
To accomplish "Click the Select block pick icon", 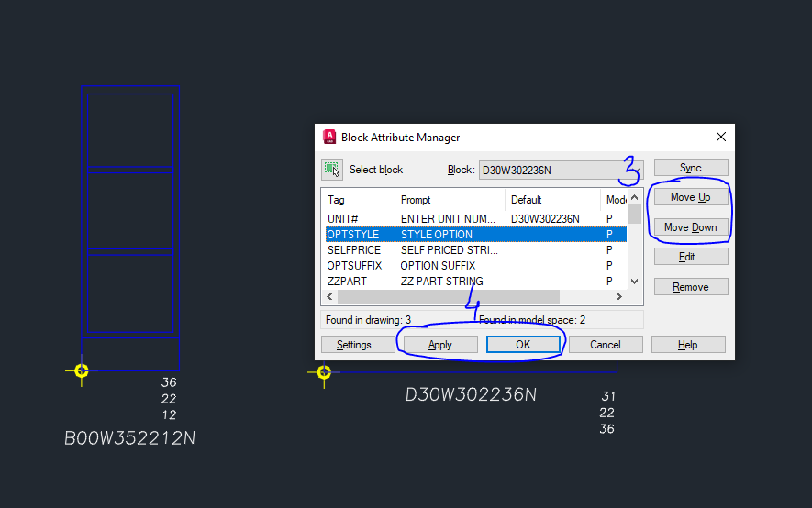I will [x=332, y=170].
